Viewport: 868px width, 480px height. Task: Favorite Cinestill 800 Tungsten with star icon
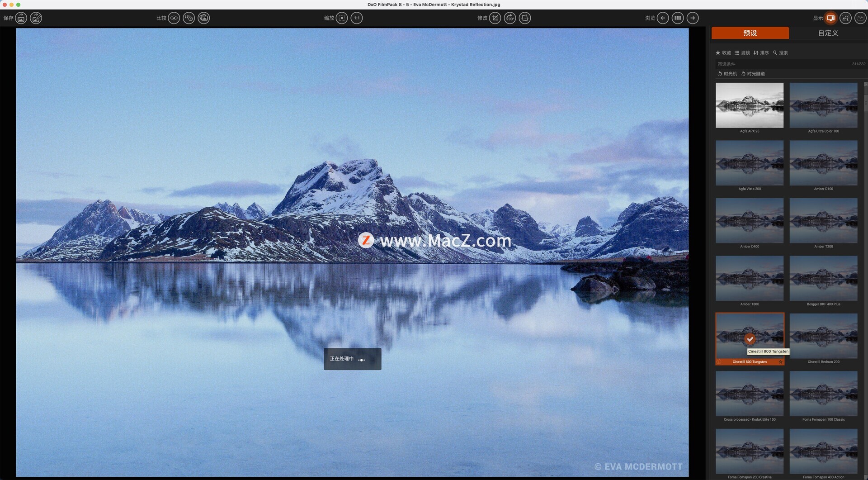(x=780, y=362)
